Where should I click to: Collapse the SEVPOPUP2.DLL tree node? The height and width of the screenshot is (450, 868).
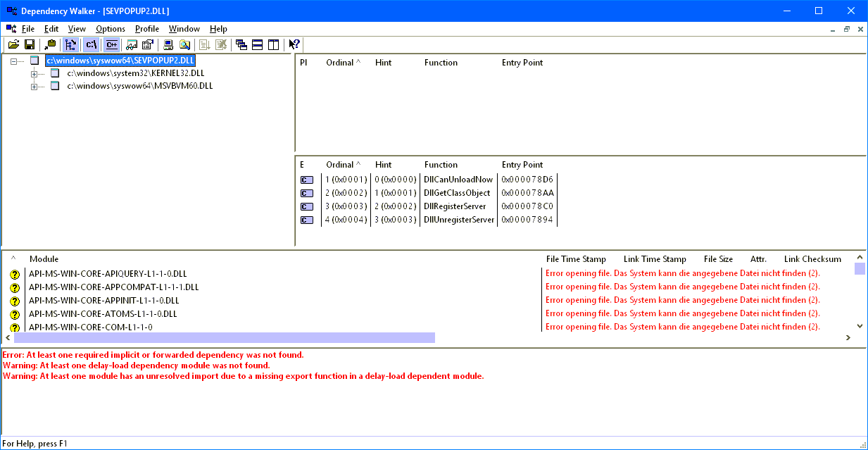click(13, 61)
